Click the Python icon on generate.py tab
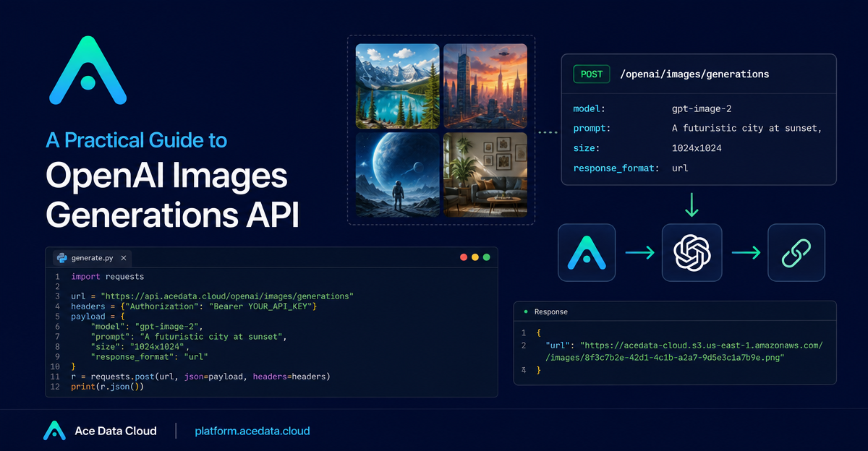This screenshot has height=451, width=868. tap(61, 257)
